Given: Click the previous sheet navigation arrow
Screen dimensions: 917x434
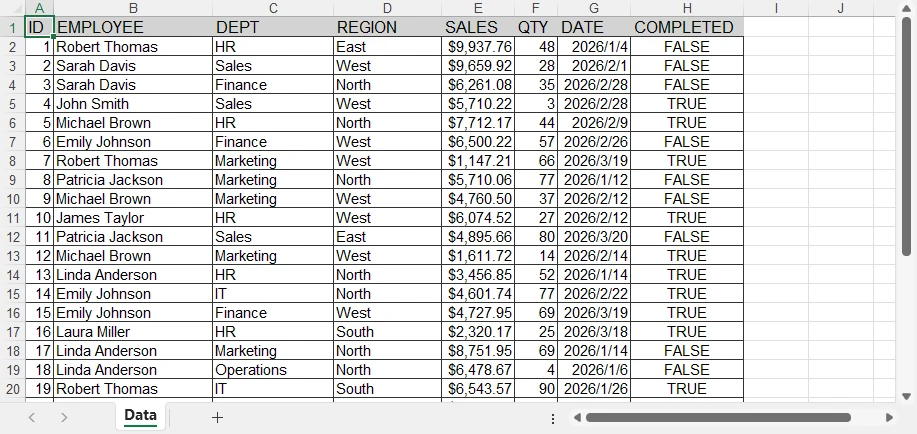Looking at the screenshot, I should 32,417.
